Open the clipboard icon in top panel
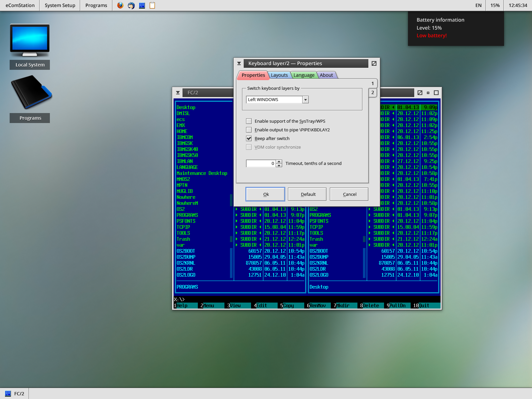The height and width of the screenshot is (399, 532). click(x=152, y=5)
